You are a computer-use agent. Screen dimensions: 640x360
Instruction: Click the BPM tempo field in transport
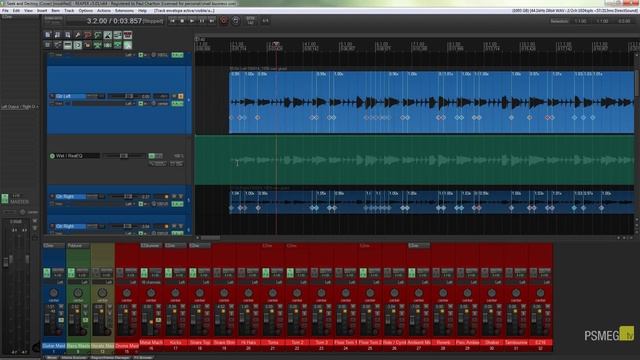point(251,20)
